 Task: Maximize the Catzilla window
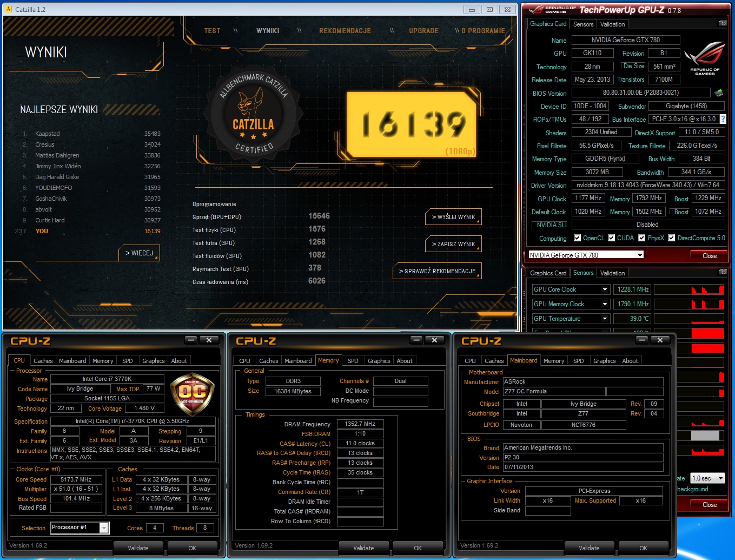tap(489, 10)
